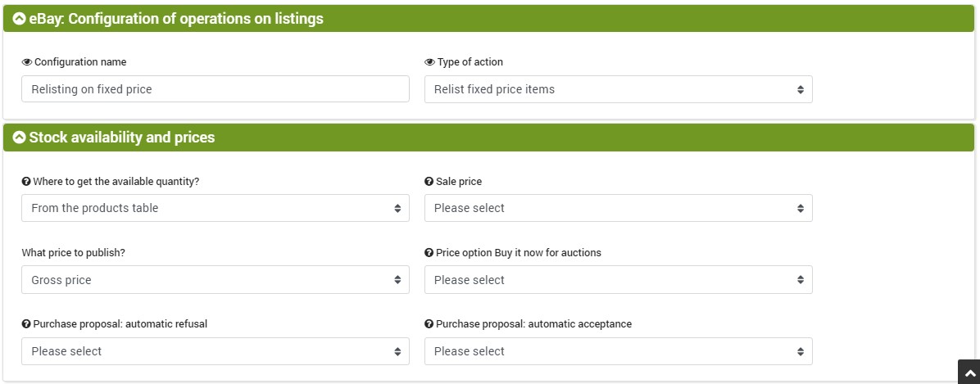980x384 pixels.
Task: Click the Stock availability and prices header title
Action: (122, 138)
